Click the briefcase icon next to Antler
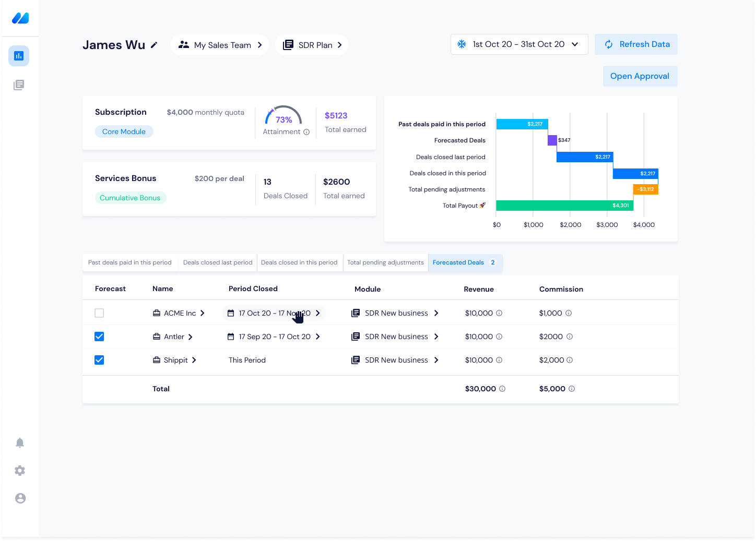 156,336
